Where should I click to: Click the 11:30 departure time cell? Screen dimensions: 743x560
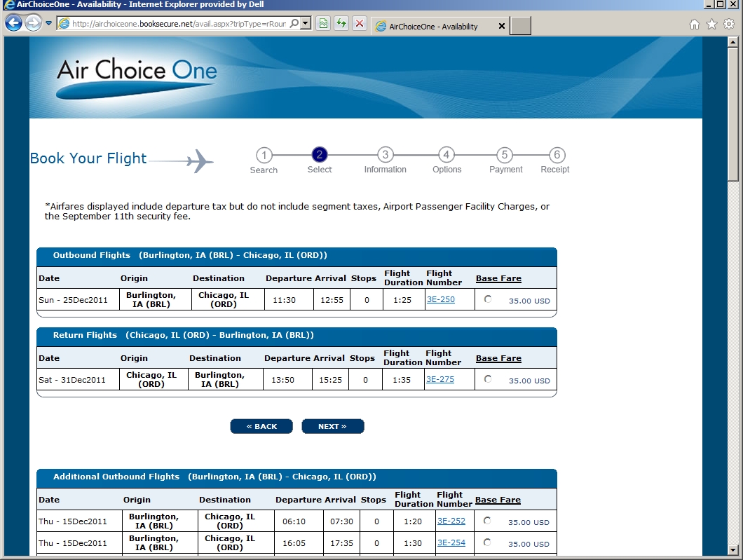point(288,300)
